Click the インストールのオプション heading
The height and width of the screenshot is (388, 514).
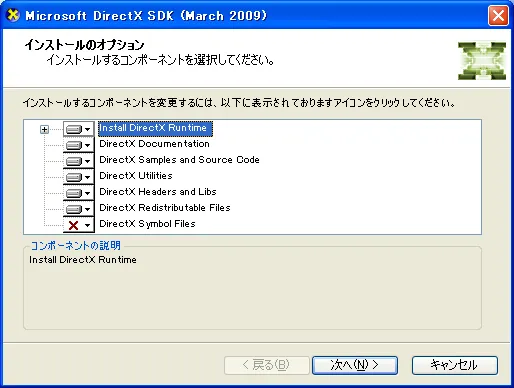click(x=84, y=45)
